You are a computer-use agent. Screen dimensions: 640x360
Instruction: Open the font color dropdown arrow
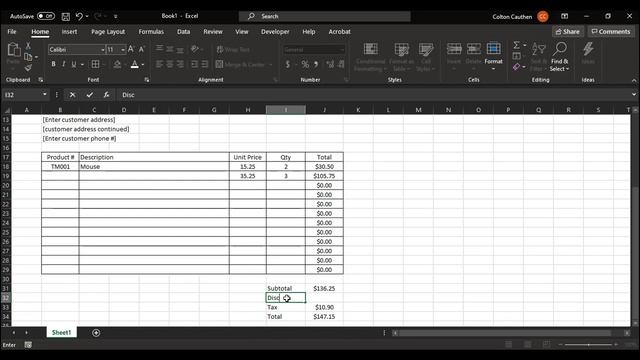tap(143, 64)
